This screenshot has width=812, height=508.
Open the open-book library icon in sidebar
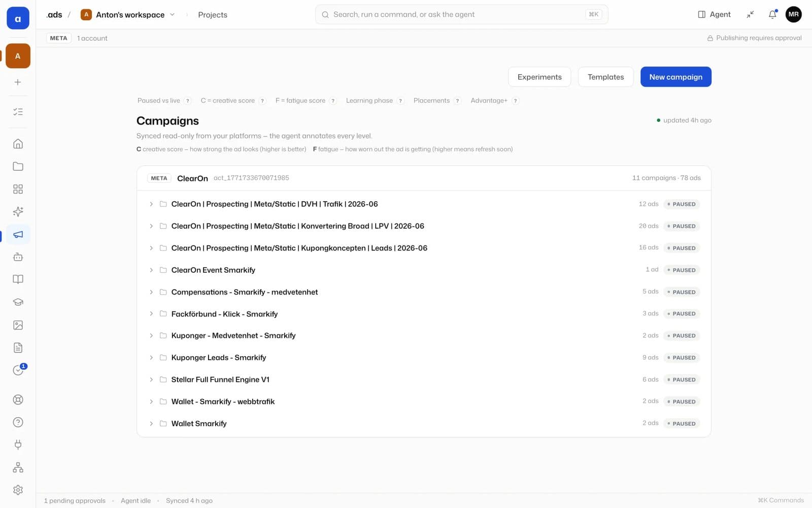click(18, 279)
